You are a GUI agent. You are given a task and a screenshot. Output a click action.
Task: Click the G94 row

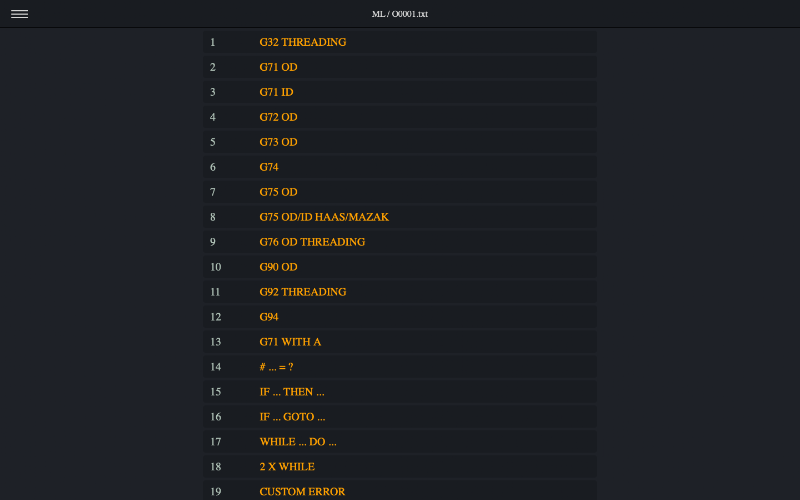click(x=269, y=317)
